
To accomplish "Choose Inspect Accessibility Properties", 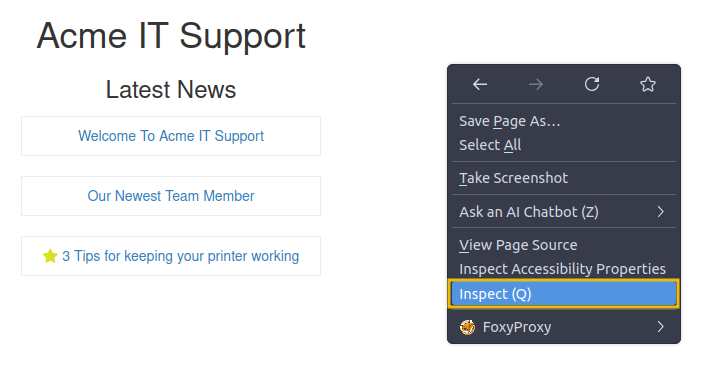I will tap(563, 269).
